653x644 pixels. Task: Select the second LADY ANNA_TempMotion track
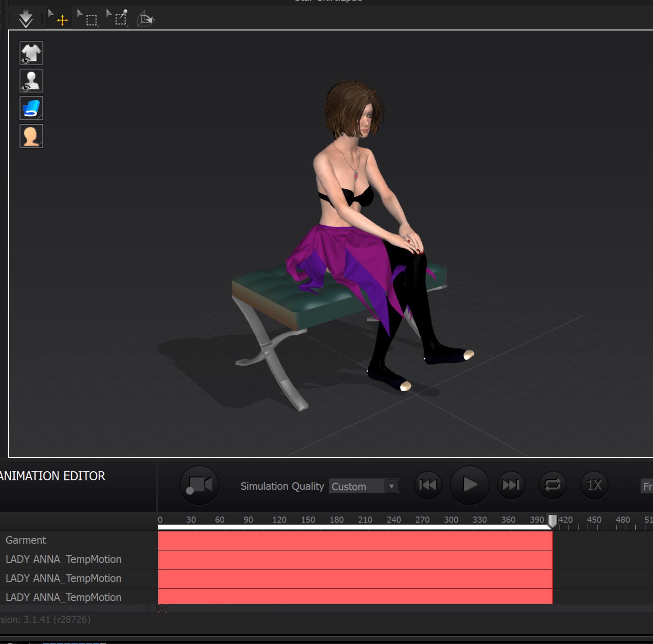(78, 578)
